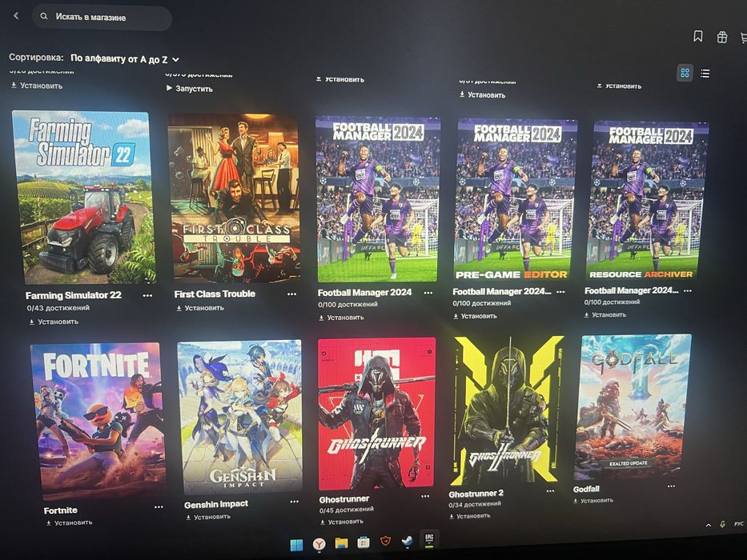Viewport: 747px width, 560px height.
Task: Open First Class Trouble cover art
Action: click(235, 197)
